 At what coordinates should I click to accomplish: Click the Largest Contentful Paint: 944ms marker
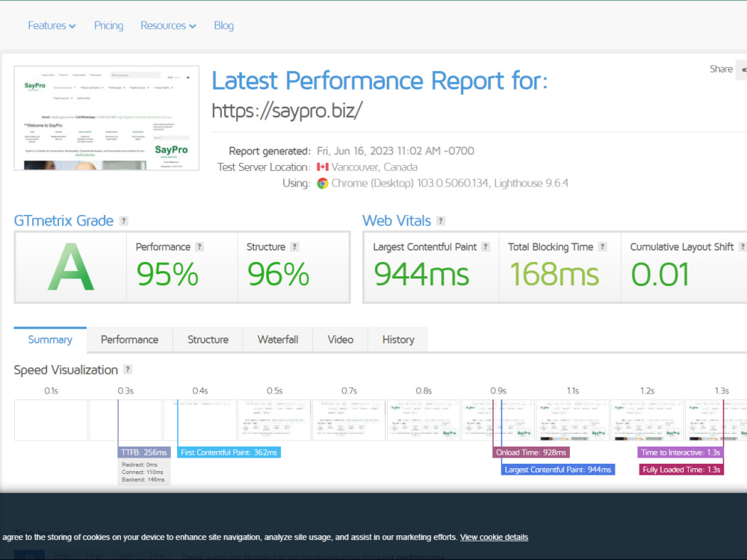pyautogui.click(x=558, y=470)
